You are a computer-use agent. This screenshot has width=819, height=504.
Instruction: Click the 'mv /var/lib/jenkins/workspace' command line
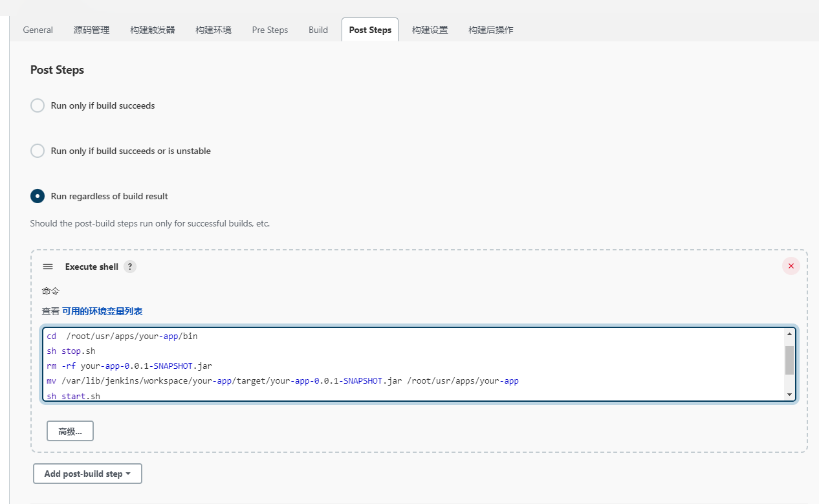[x=283, y=381]
